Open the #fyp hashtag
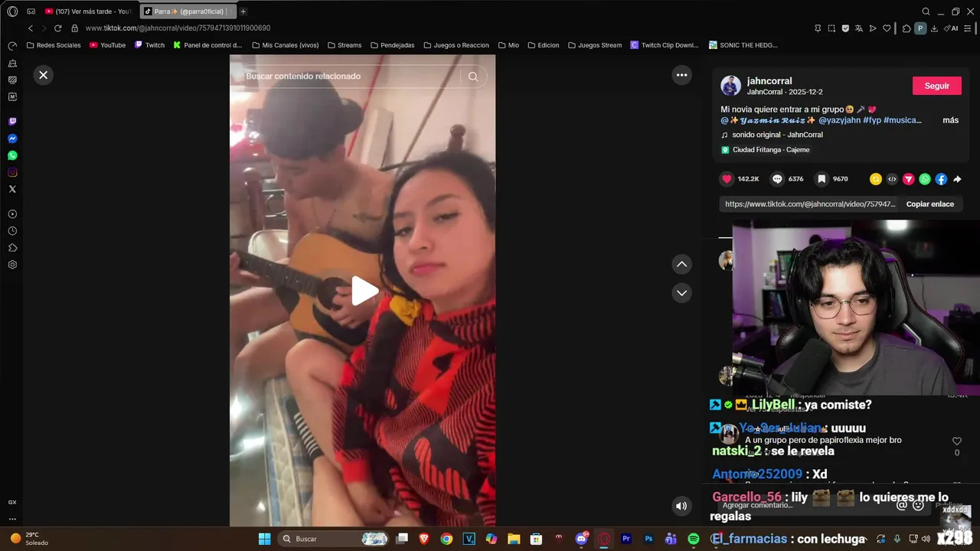980x551 pixels. click(871, 120)
